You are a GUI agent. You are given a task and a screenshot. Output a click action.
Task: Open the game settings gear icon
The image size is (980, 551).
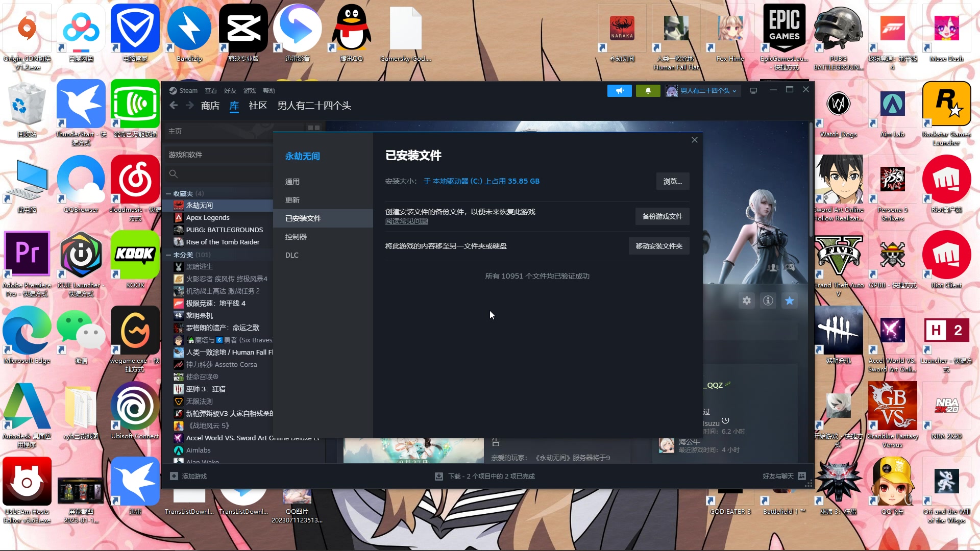tap(746, 300)
